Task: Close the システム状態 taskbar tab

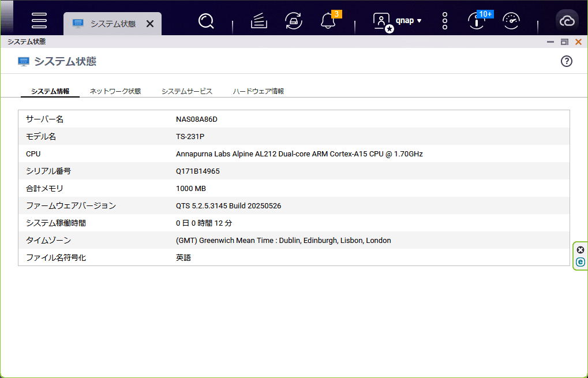Action: [x=150, y=24]
